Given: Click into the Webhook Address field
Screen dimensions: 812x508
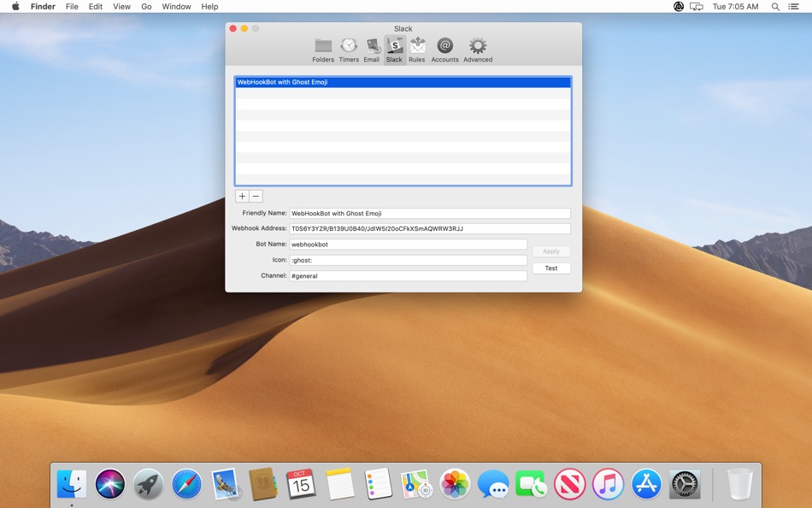Looking at the screenshot, I should pyautogui.click(x=430, y=228).
